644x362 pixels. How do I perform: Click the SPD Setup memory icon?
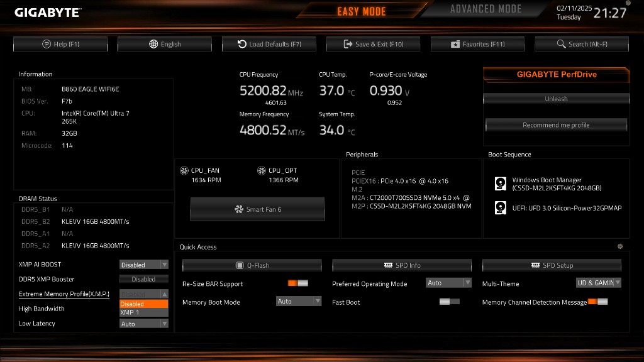[535, 265]
